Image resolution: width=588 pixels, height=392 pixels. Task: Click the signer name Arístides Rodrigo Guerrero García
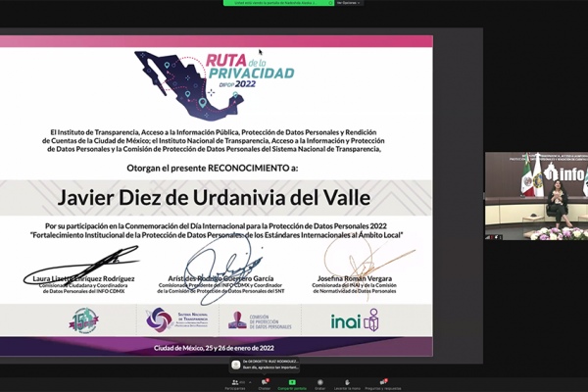[x=220, y=278]
